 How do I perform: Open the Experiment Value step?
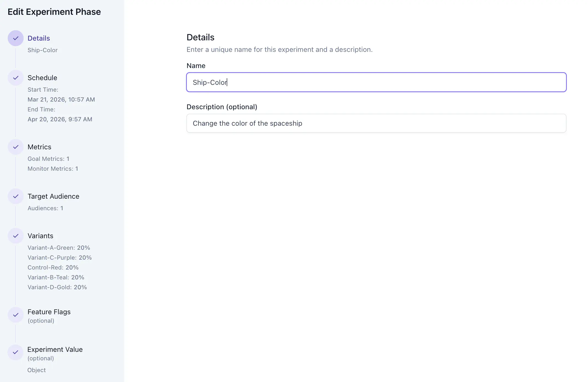55,349
